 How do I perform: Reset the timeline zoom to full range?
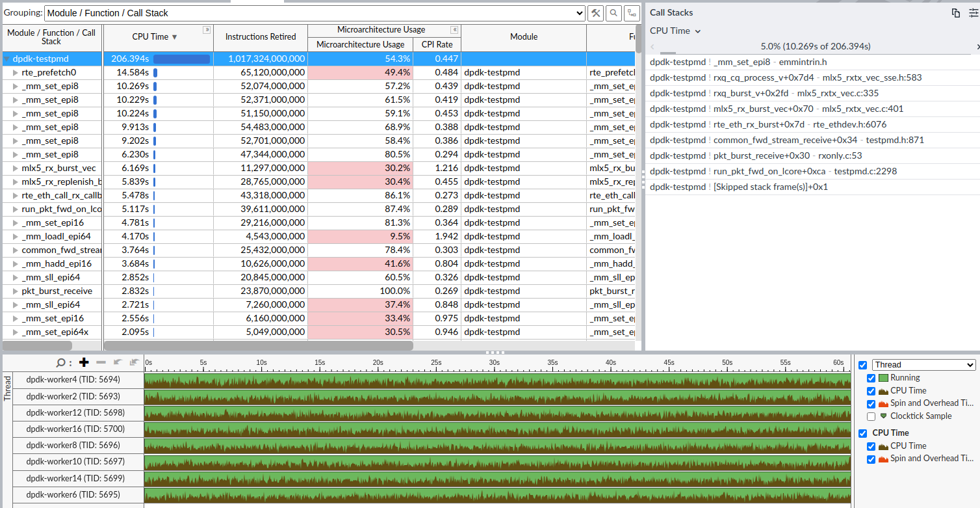(x=135, y=362)
